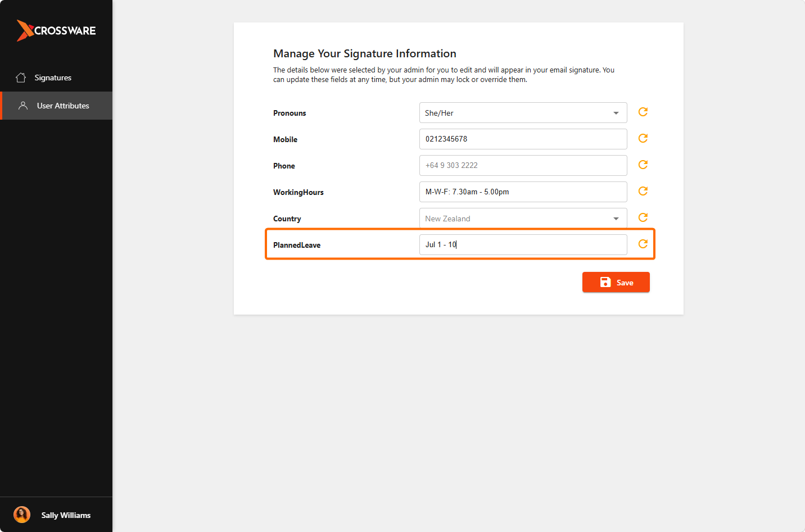
Task: Click into the Mobile number field
Action: pos(523,139)
